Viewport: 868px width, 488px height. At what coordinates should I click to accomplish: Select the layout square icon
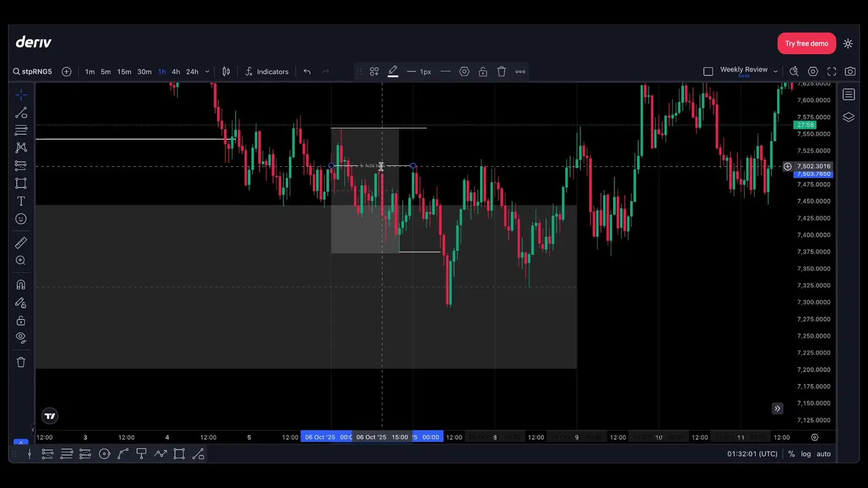[708, 71]
